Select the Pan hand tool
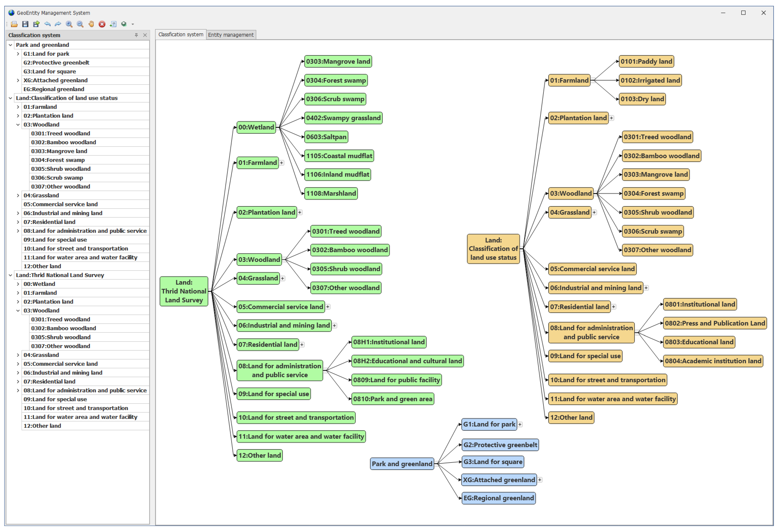The height and width of the screenshot is (532, 779). [x=91, y=24]
